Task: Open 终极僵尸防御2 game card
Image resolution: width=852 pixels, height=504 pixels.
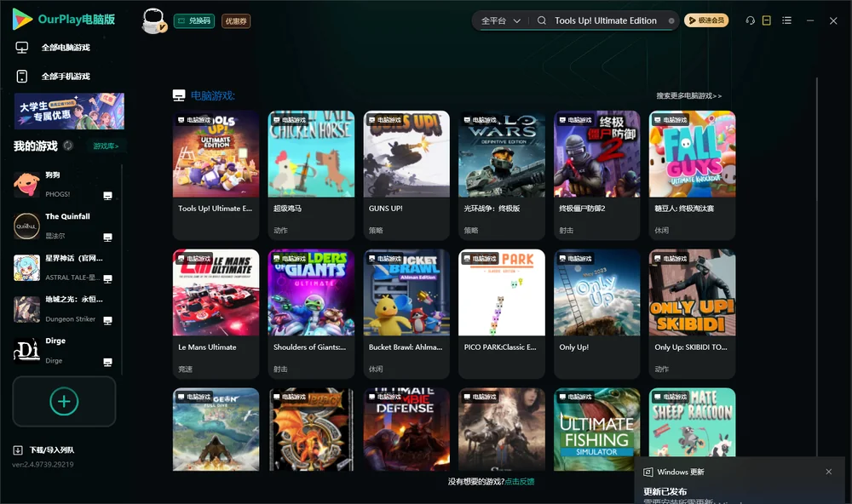Action: (596, 175)
